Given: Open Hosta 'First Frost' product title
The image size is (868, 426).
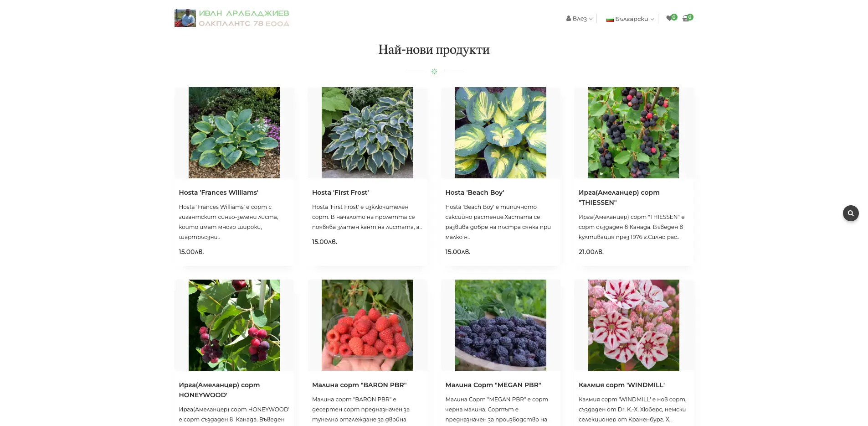Looking at the screenshot, I should click(x=340, y=192).
